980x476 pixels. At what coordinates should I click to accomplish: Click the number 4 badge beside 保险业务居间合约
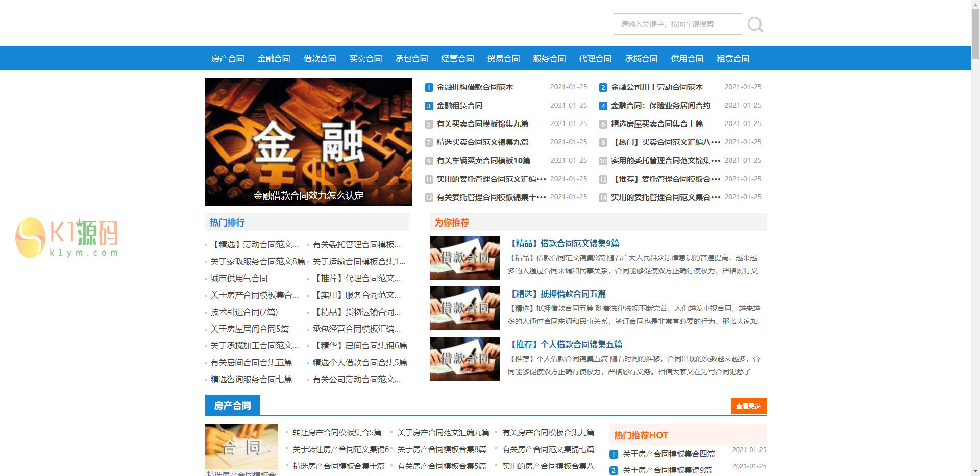[x=603, y=106]
